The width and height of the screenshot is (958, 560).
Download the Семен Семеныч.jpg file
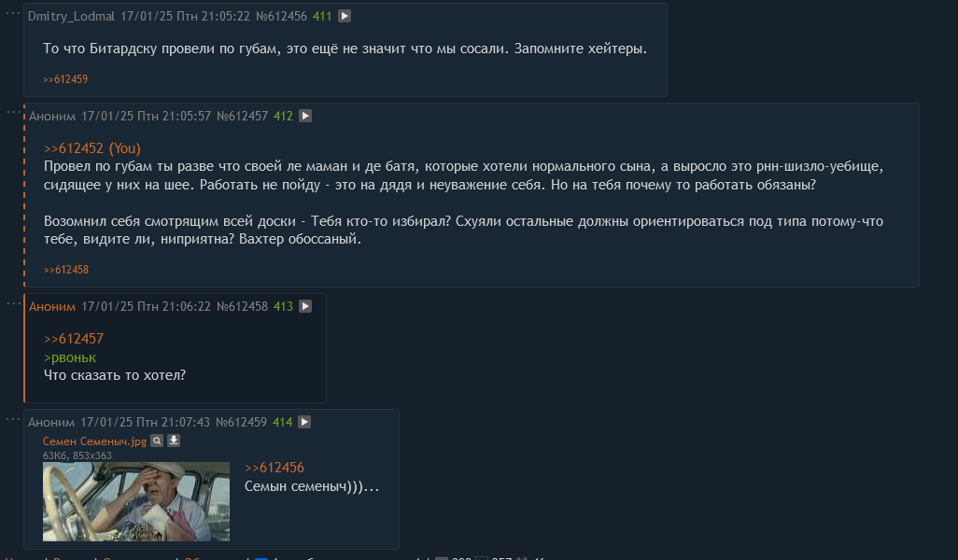coord(174,441)
